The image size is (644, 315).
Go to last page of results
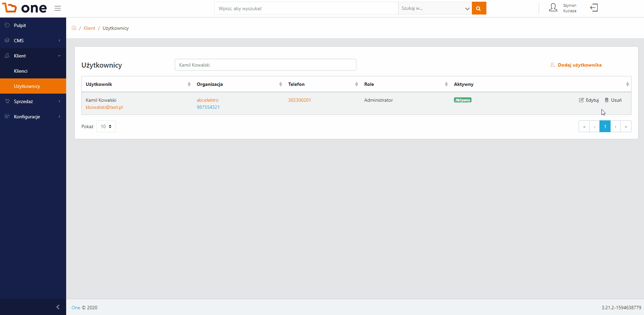pyautogui.click(x=626, y=126)
